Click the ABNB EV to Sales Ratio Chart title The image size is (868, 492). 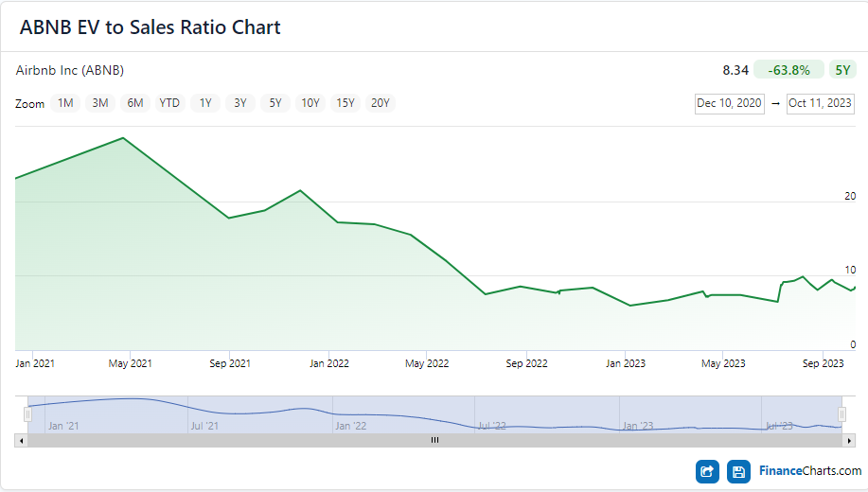click(150, 27)
